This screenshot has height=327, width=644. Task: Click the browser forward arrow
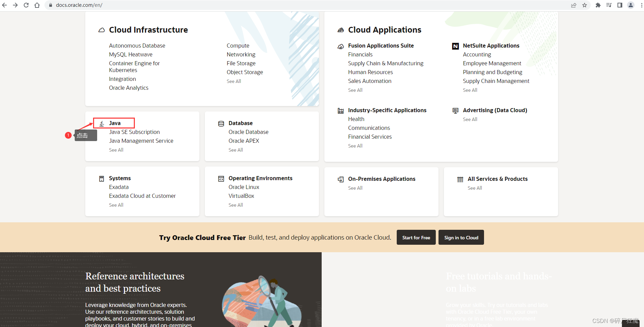(x=15, y=5)
